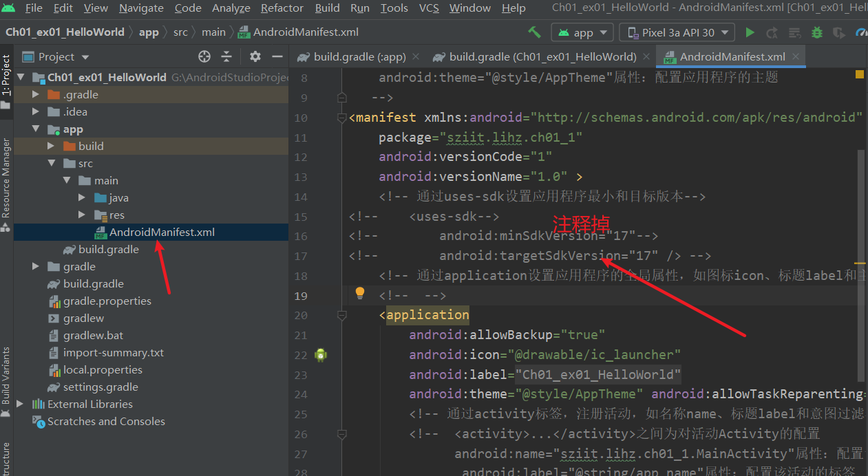Viewport: 868px width, 476px height.
Task: Collapse the Ch01_ex01_HelloWorld root node
Action: (20, 77)
